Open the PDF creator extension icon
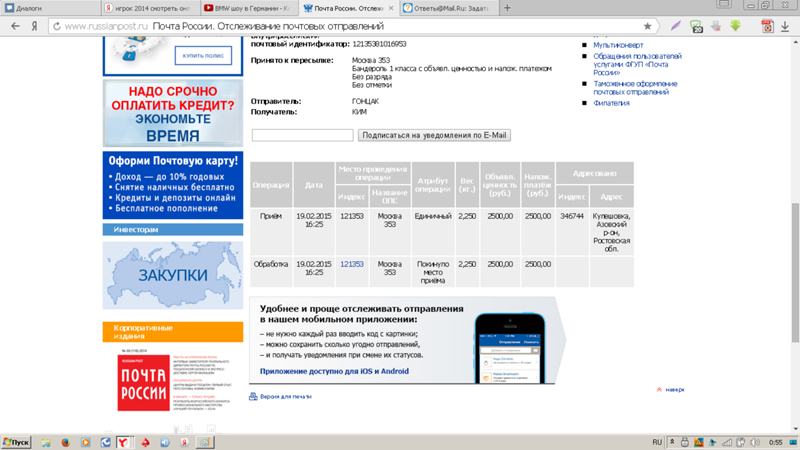Viewport: 800px width, 450px height. pyautogui.click(x=767, y=26)
